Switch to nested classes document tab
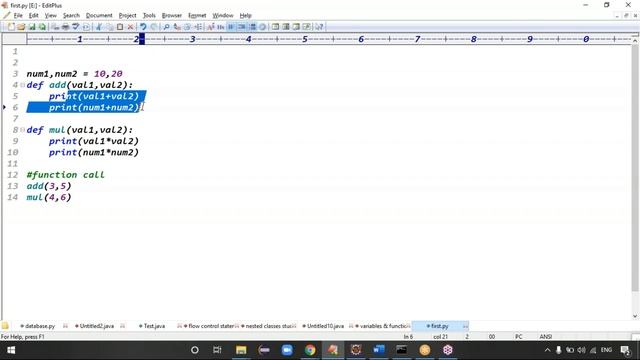Viewport: 640px width, 360px height. point(268,326)
